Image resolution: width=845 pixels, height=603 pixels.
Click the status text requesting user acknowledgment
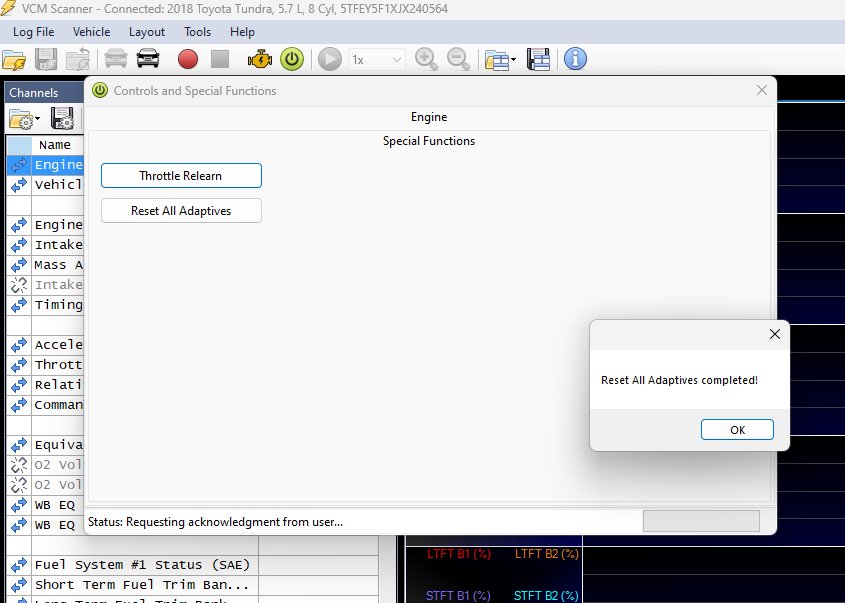(216, 522)
